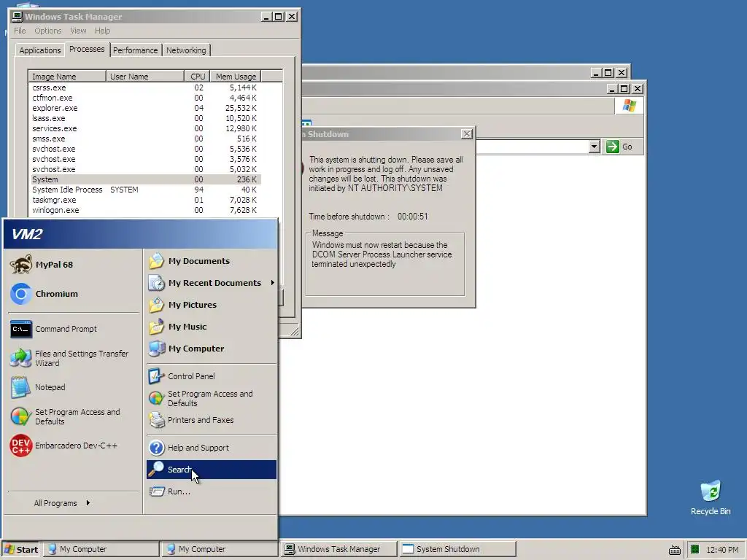Image resolution: width=747 pixels, height=560 pixels.
Task: Click the tray keyboard icon
Action: (674, 550)
